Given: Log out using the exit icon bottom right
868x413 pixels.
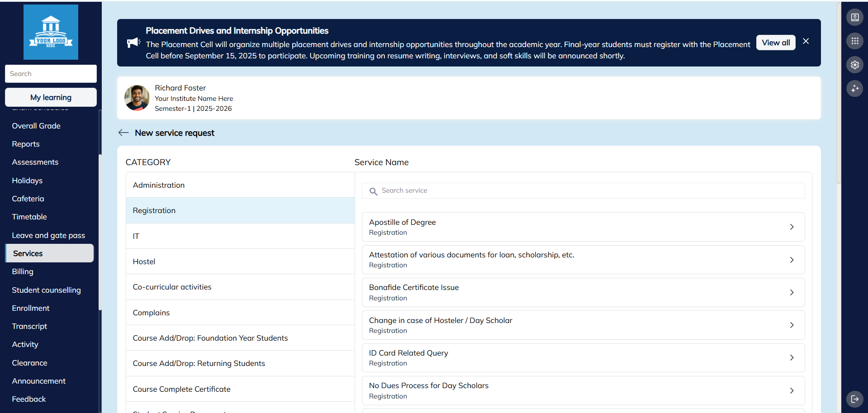Looking at the screenshot, I should coord(855,399).
